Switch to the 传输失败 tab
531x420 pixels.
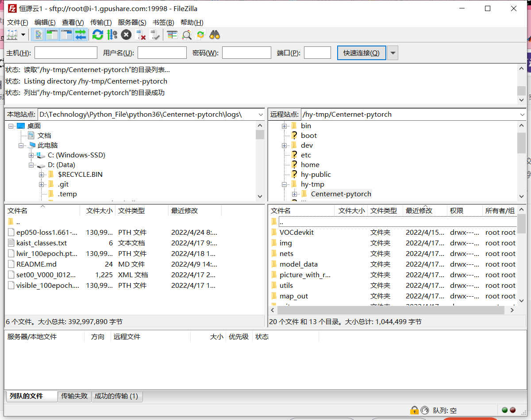(74, 397)
